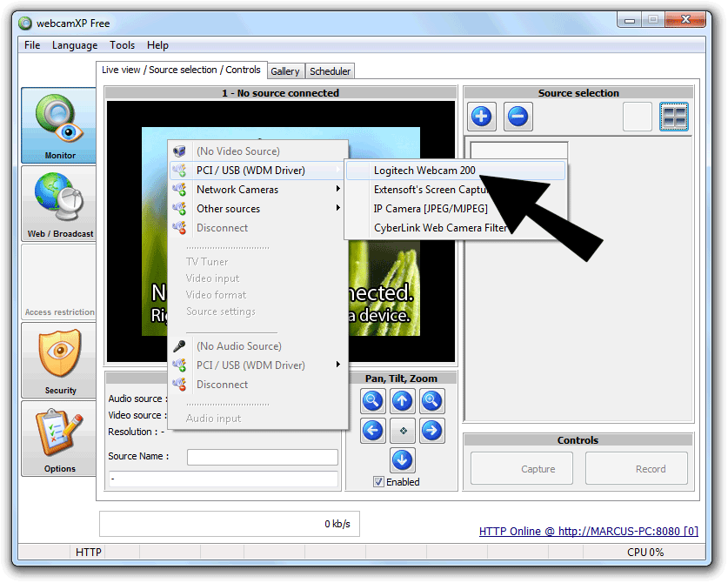Open the Security shield section
The width and height of the screenshot is (728, 583).
point(59,360)
